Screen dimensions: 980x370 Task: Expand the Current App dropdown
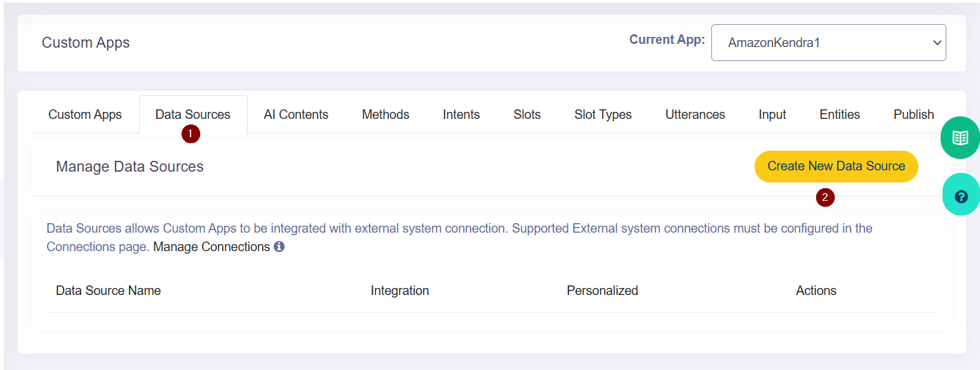(828, 43)
